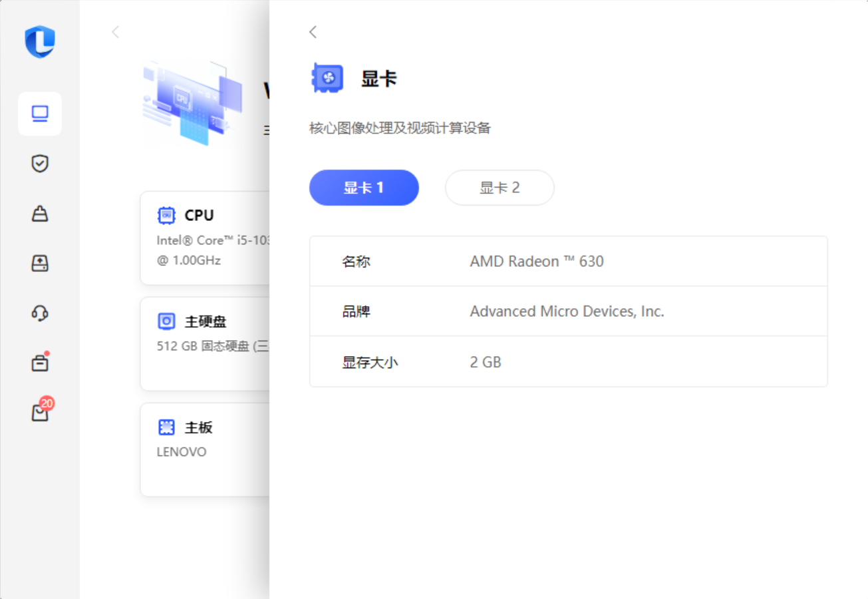Select the 显卡 1 tab

364,188
